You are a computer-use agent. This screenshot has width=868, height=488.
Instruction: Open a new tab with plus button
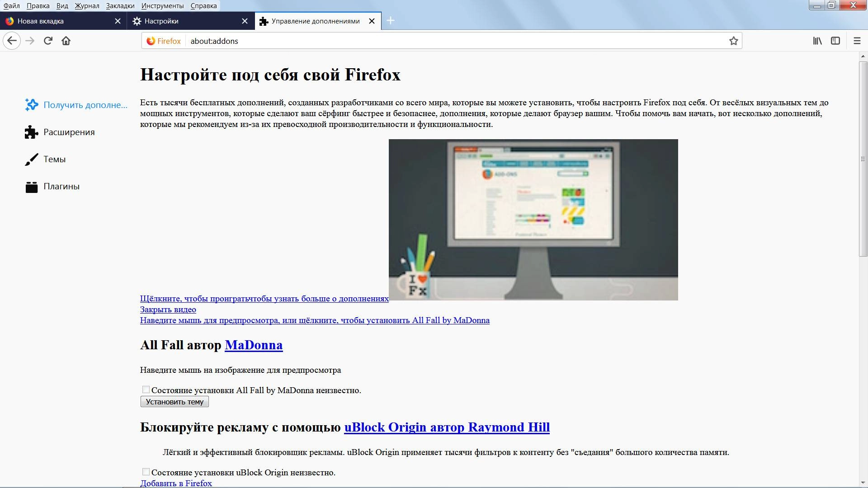point(391,21)
